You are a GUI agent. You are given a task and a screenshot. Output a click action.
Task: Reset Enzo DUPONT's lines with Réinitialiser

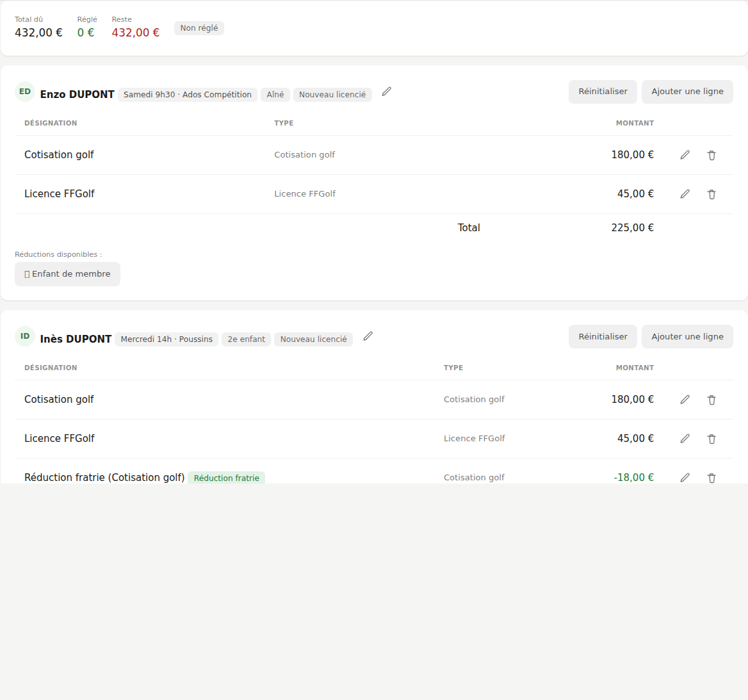(603, 92)
